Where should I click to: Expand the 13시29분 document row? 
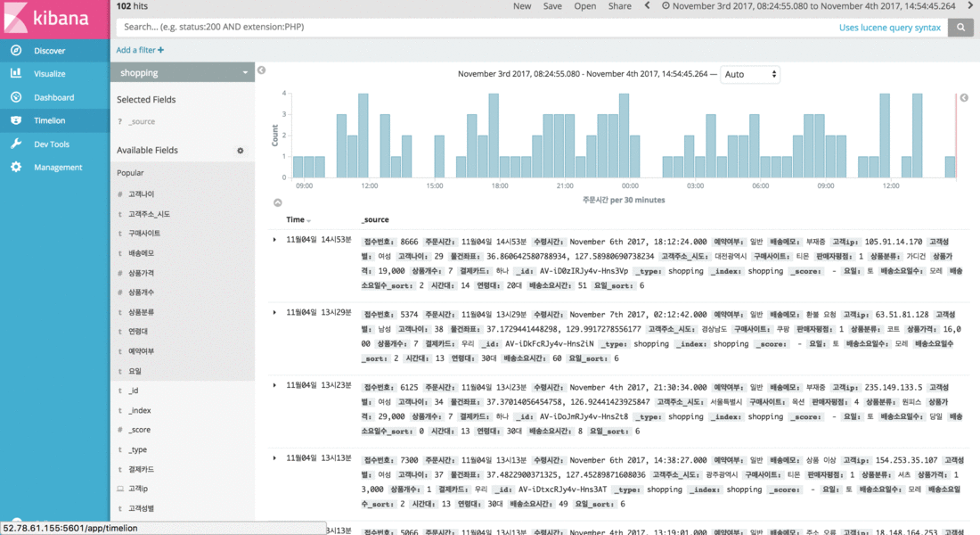(274, 312)
